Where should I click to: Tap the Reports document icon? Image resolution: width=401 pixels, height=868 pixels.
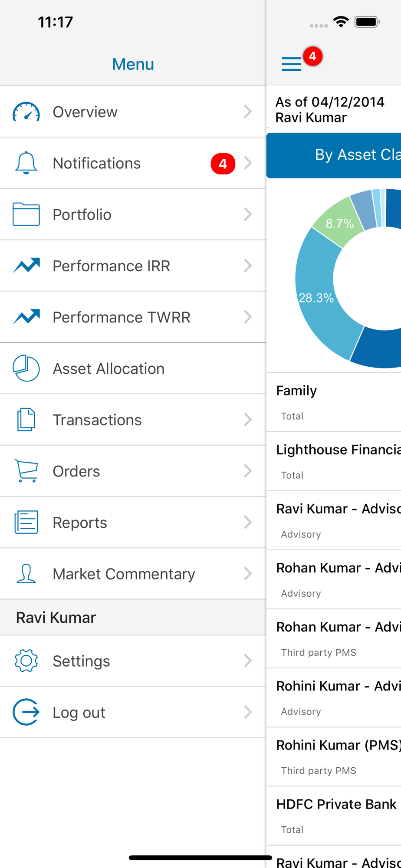(x=26, y=522)
